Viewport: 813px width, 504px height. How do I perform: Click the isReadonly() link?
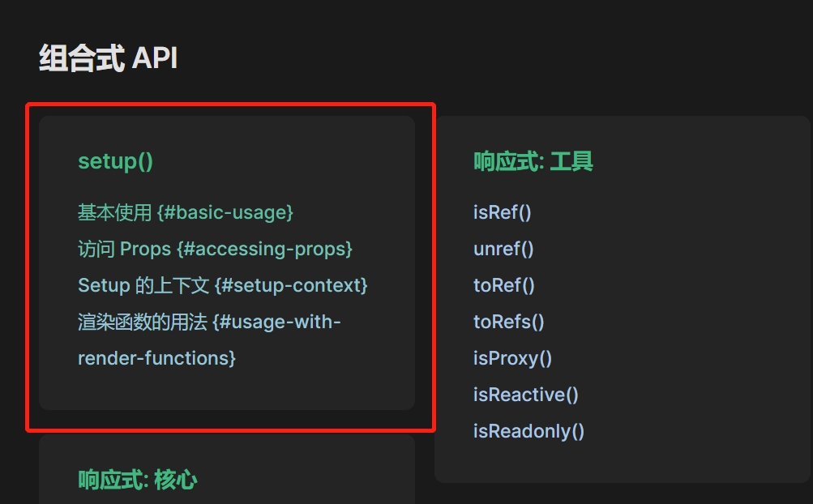pos(528,431)
